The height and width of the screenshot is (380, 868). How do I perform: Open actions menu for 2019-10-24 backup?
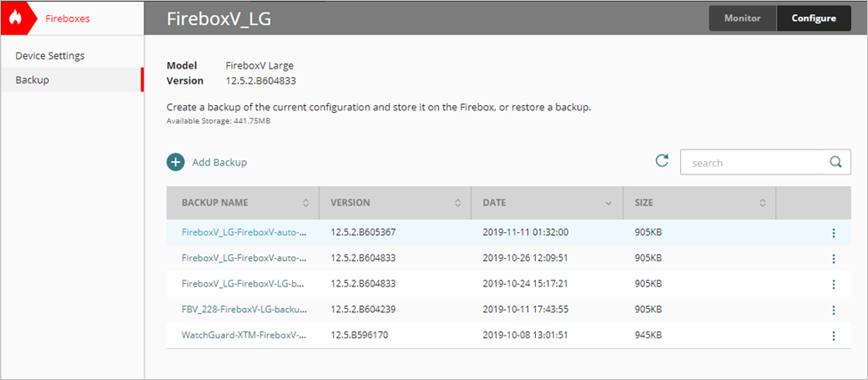coord(833,284)
